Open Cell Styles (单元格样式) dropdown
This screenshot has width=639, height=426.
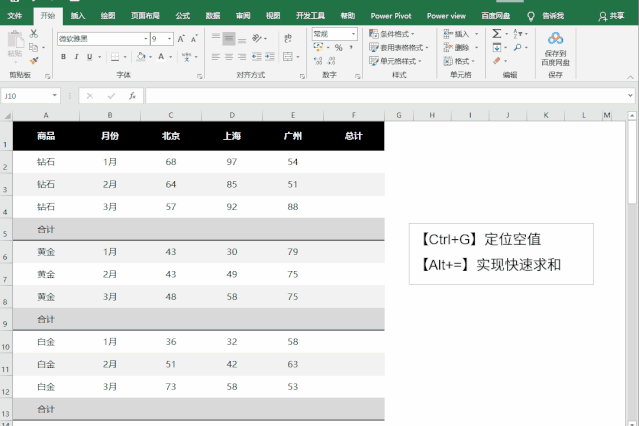point(395,61)
